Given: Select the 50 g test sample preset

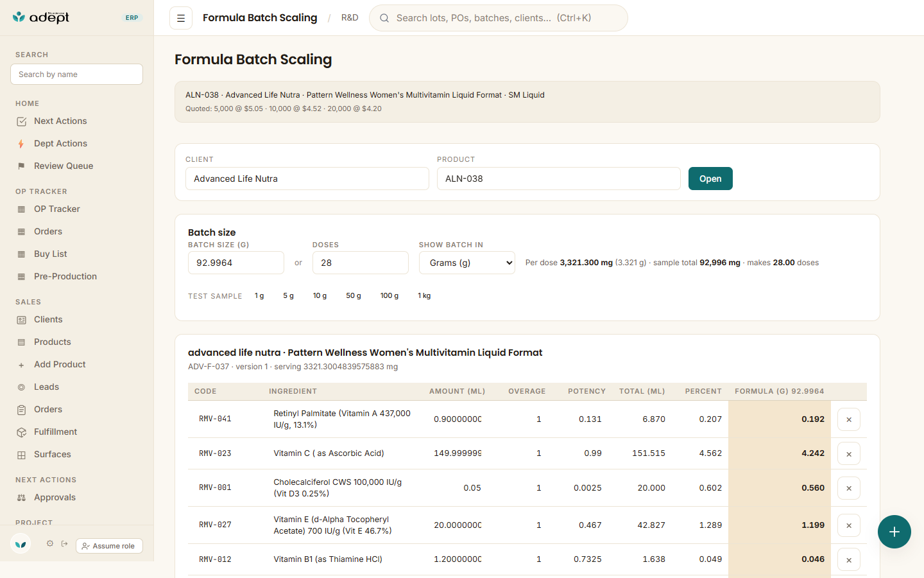Looking at the screenshot, I should [354, 295].
